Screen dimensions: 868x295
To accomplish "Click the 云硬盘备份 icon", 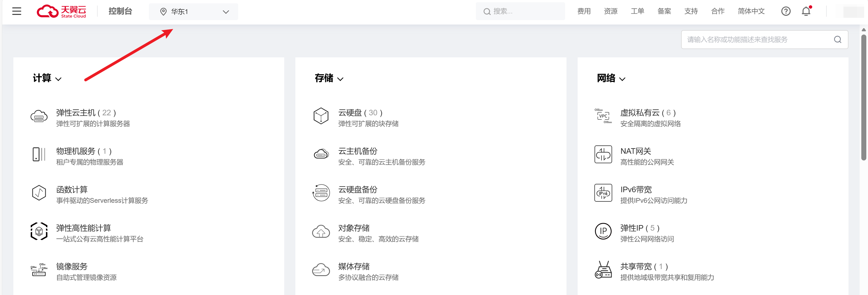I will (x=321, y=193).
